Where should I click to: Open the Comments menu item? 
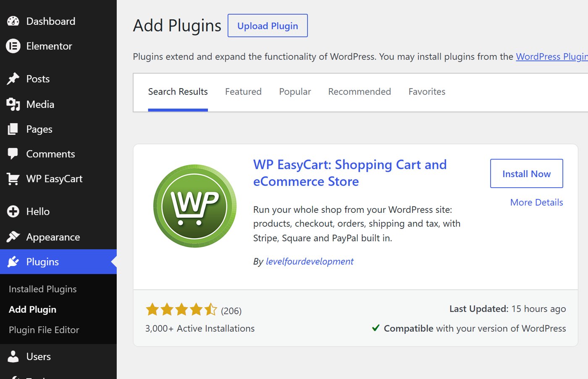[50, 154]
